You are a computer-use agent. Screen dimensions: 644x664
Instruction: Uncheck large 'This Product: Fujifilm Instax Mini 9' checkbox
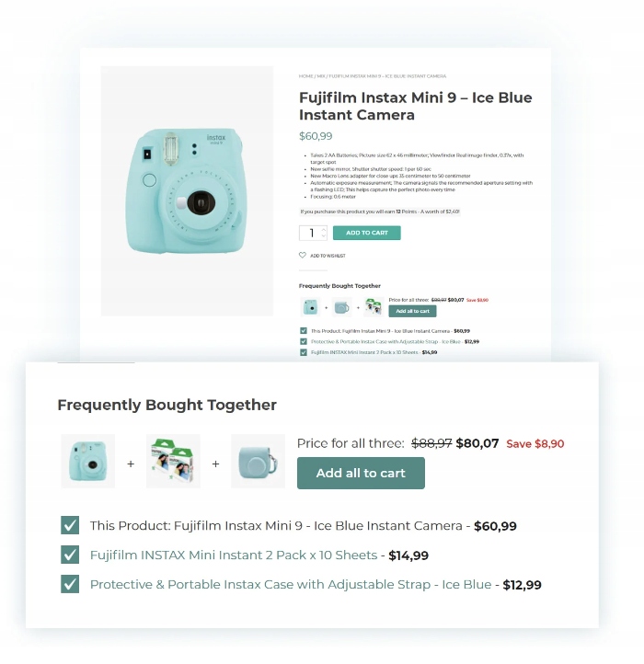[70, 525]
